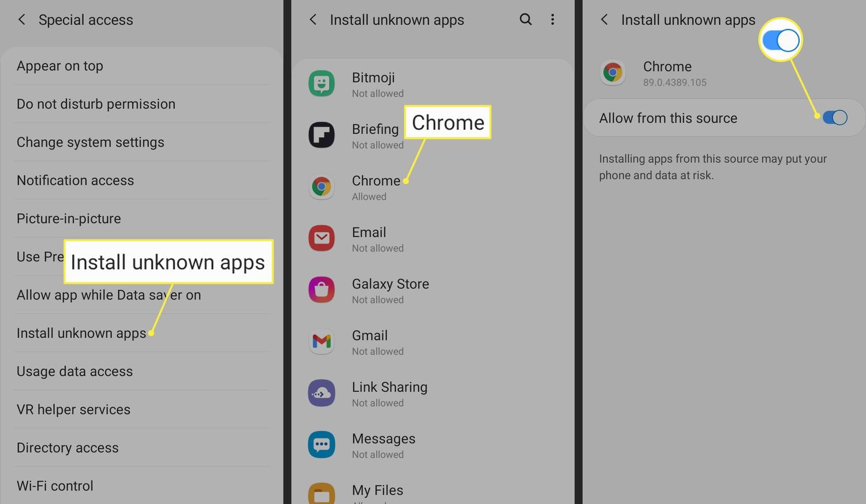
Task: Click Chrome's 'Allowed' status text
Action: [369, 197]
